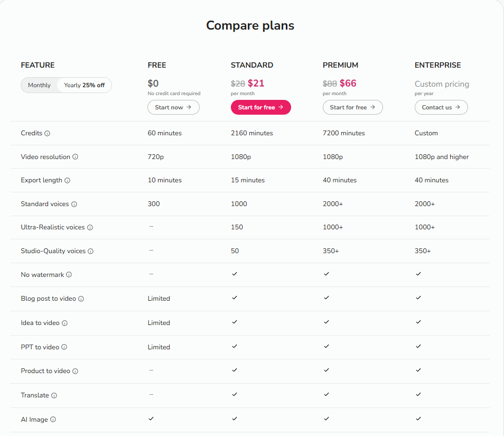Click the Product to video info icon
The width and height of the screenshot is (504, 436).
(75, 372)
